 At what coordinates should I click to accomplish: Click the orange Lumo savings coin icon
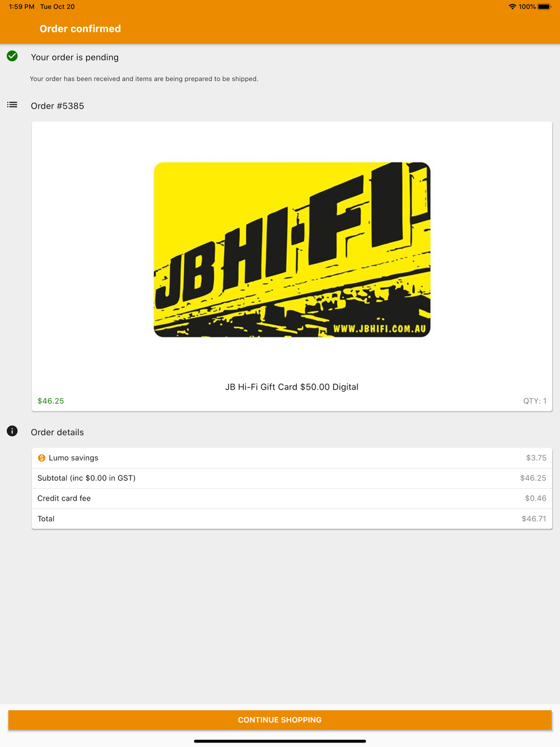click(41, 458)
